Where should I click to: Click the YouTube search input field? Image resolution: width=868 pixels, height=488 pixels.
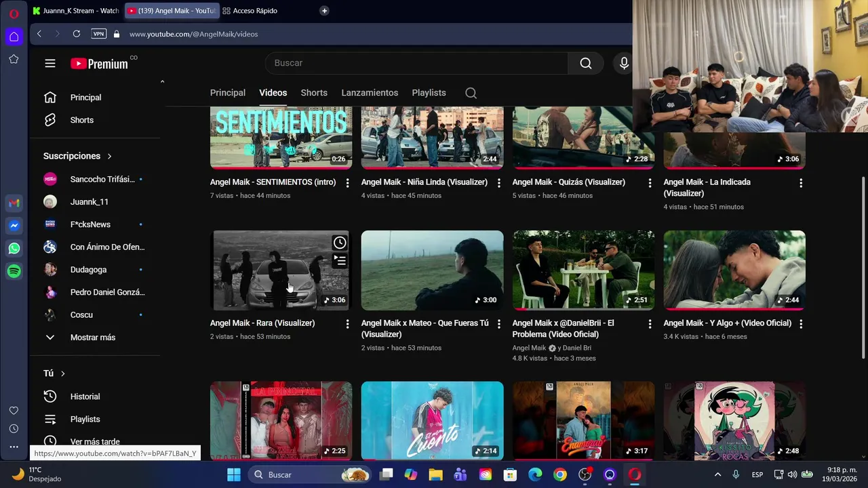(416, 63)
